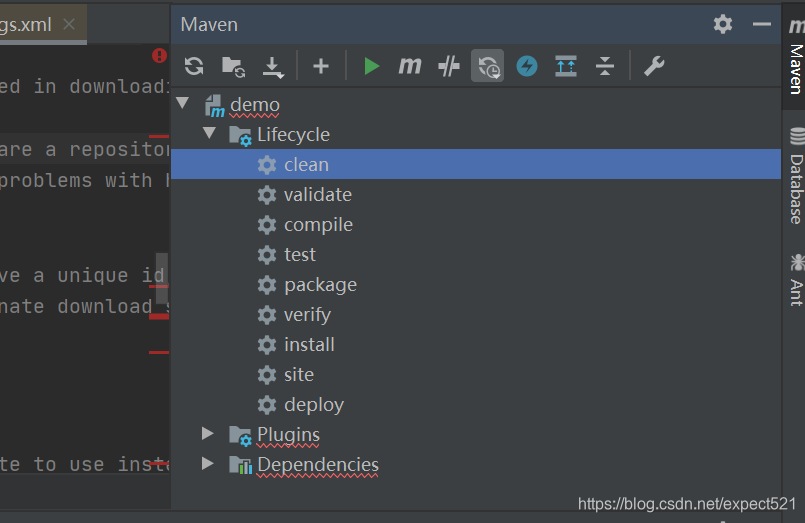Select the compile lifecycle phase
The height and width of the screenshot is (523, 805).
pos(476,224)
